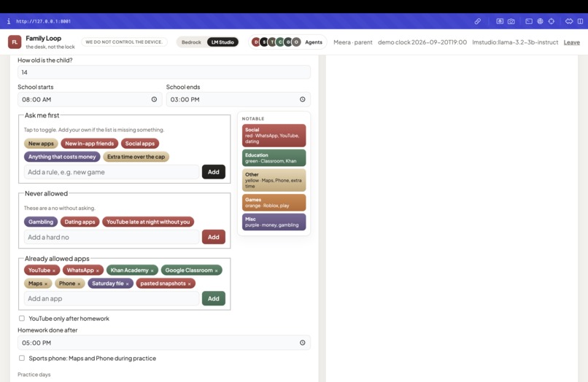This screenshot has width=588, height=382.
Task: Toggle YouTube late at night without you chip
Action: click(x=148, y=222)
